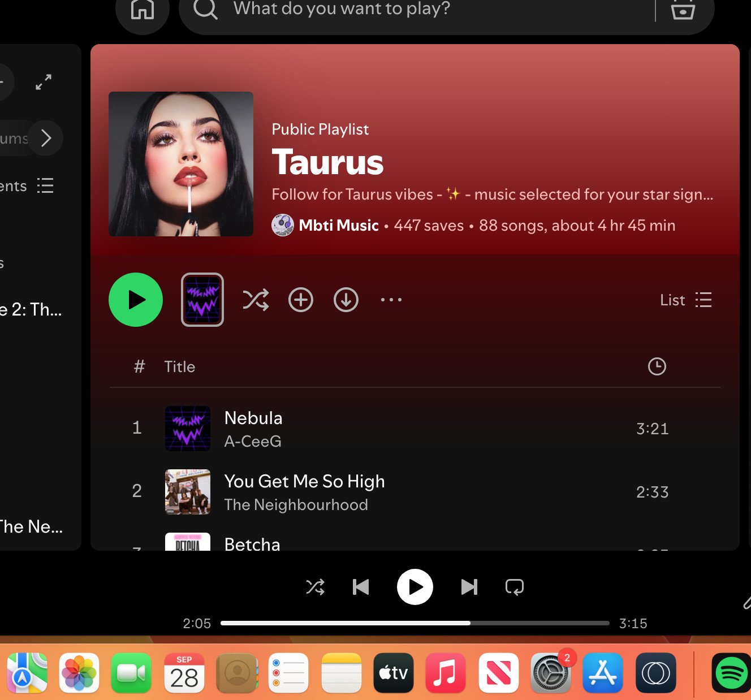Open the Mbti Music profile link
This screenshot has width=751, height=700.
[339, 226]
